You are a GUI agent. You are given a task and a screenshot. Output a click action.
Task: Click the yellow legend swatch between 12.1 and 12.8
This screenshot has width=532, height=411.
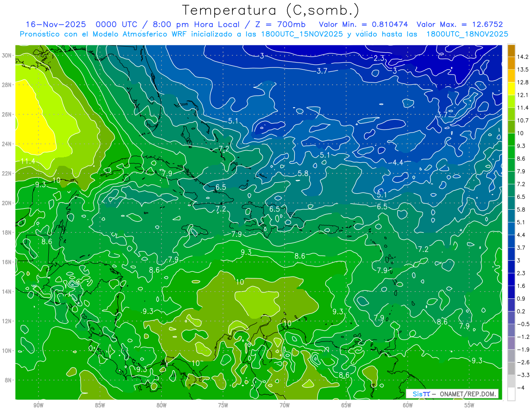pos(511,89)
